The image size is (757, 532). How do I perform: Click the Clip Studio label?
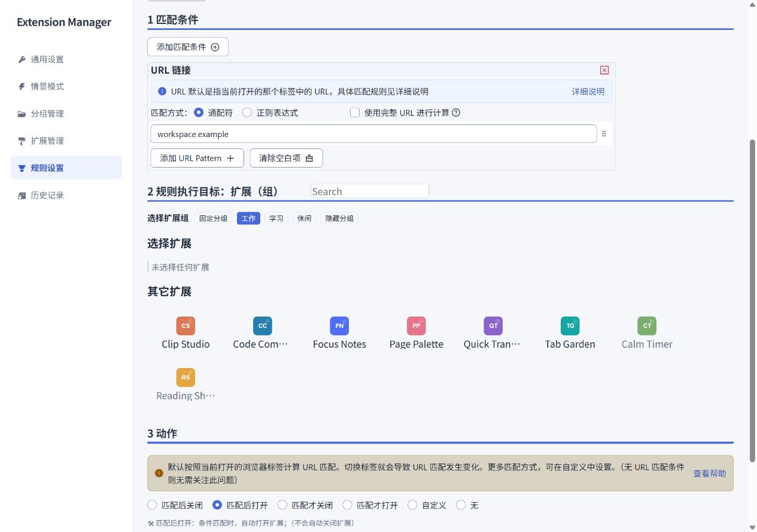tap(186, 344)
